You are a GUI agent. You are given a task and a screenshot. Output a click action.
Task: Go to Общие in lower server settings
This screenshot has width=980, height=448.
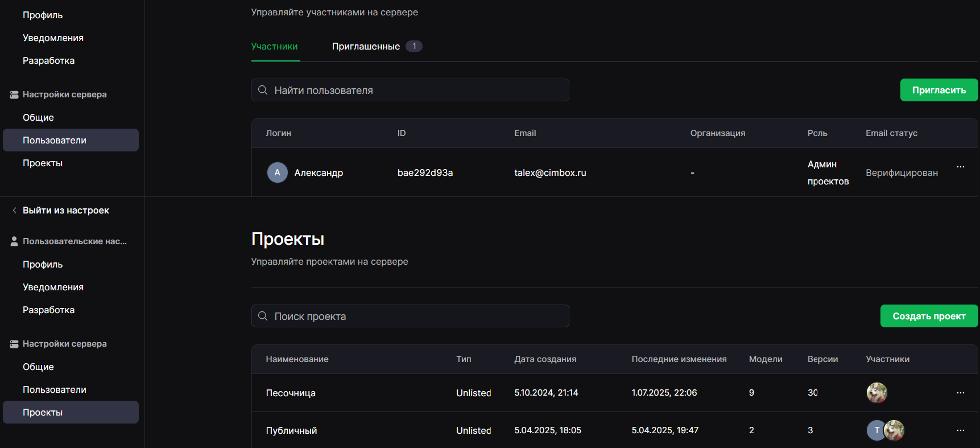pos(38,367)
